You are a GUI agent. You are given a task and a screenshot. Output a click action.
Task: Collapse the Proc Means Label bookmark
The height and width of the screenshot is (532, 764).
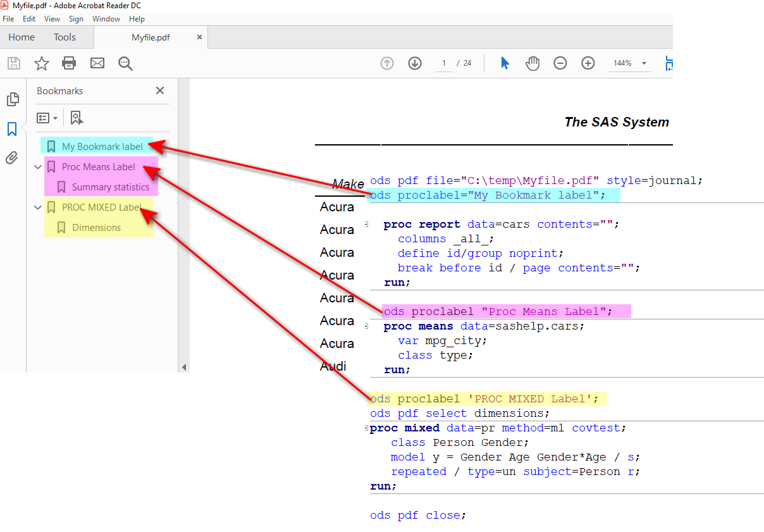click(x=37, y=167)
